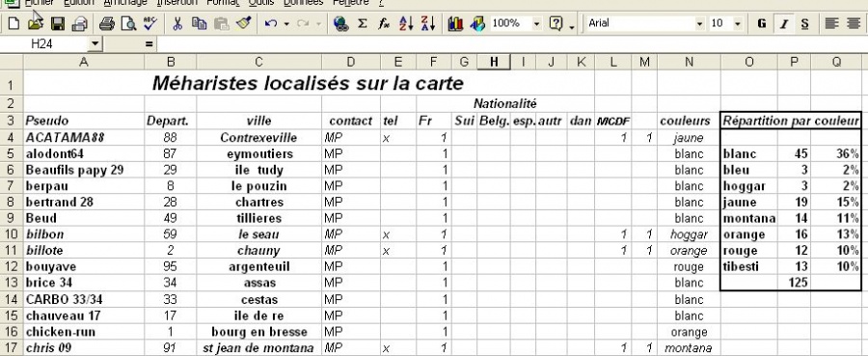Toggle bold (G) formatting
The image size is (868, 356).
coord(762,24)
